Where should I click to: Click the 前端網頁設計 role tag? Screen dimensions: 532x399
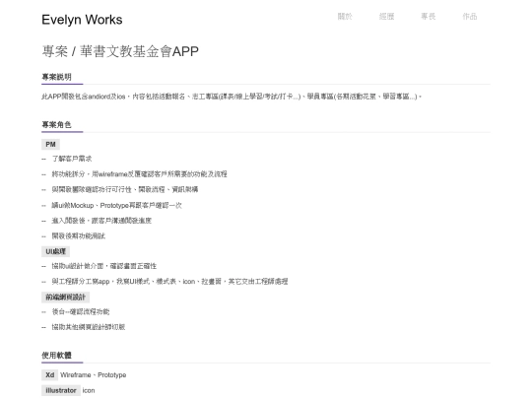(65, 298)
